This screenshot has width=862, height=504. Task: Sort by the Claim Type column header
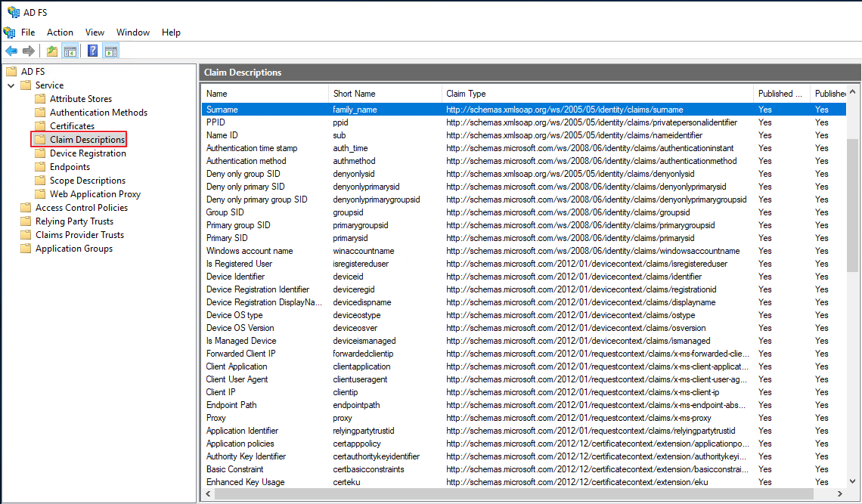[x=597, y=94]
